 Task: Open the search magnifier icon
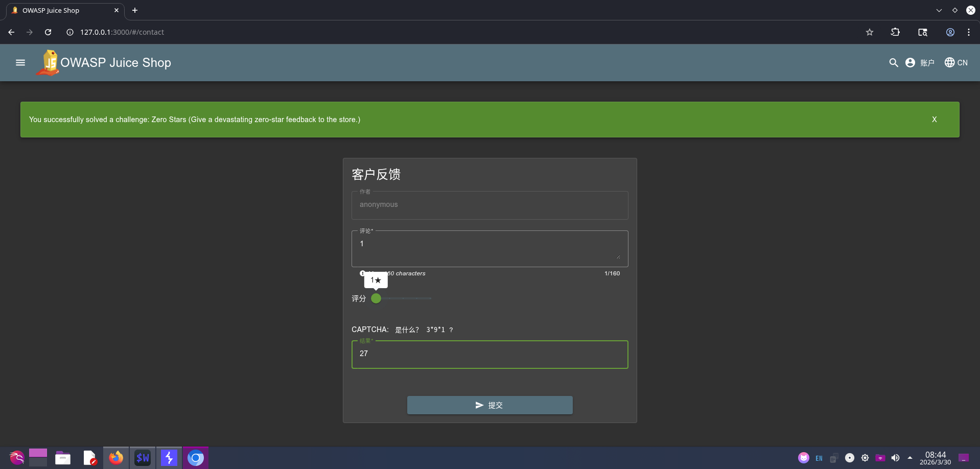893,62
